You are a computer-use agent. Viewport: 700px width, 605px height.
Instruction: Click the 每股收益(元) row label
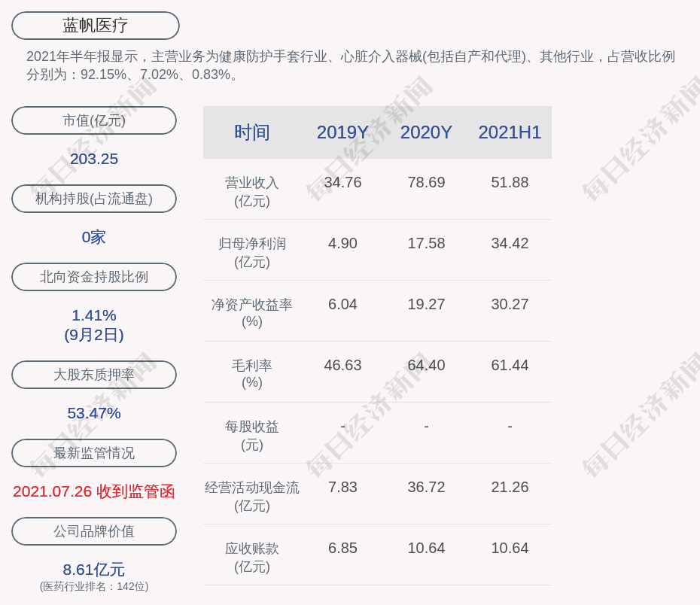[x=252, y=436]
